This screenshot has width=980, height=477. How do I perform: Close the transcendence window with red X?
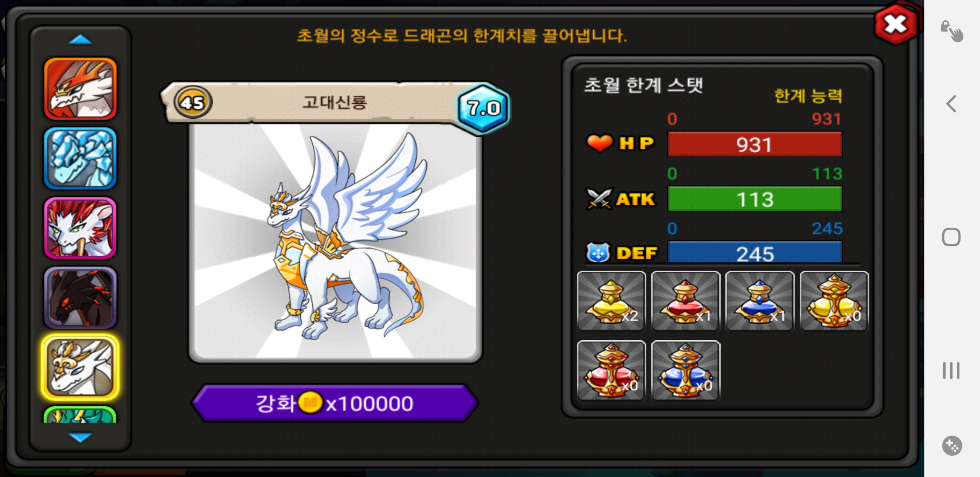pos(896,25)
